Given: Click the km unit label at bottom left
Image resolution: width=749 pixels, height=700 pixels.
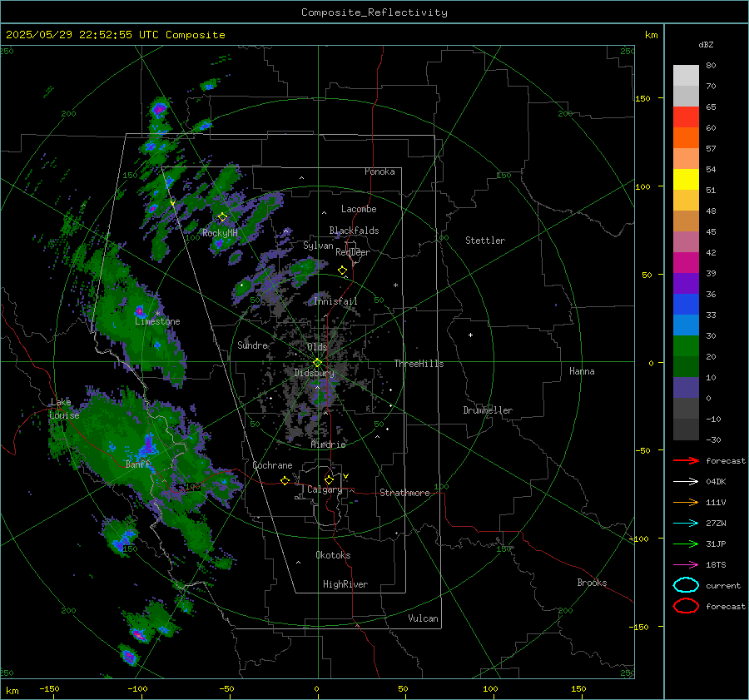Looking at the screenshot, I should (x=12, y=691).
